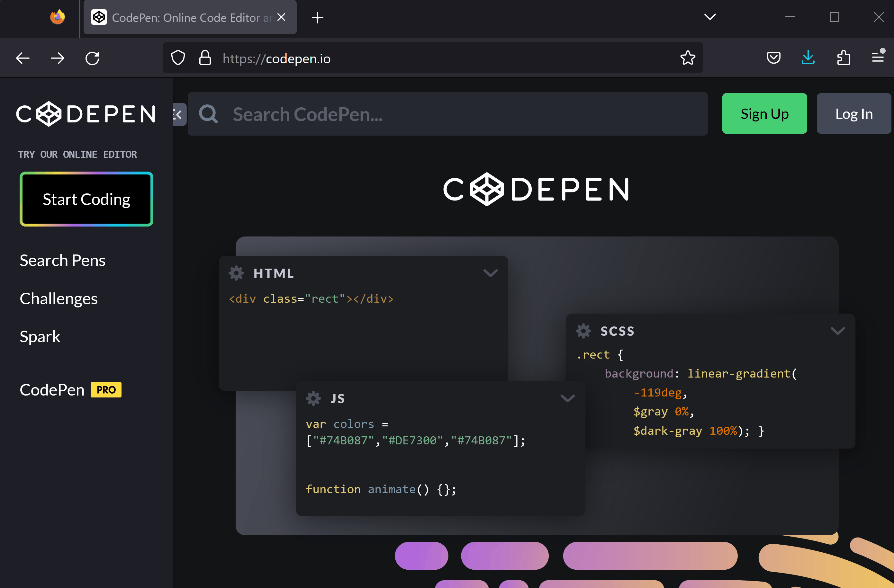Image resolution: width=894 pixels, height=588 pixels.
Task: Open the Challenges sidebar link
Action: (x=59, y=298)
